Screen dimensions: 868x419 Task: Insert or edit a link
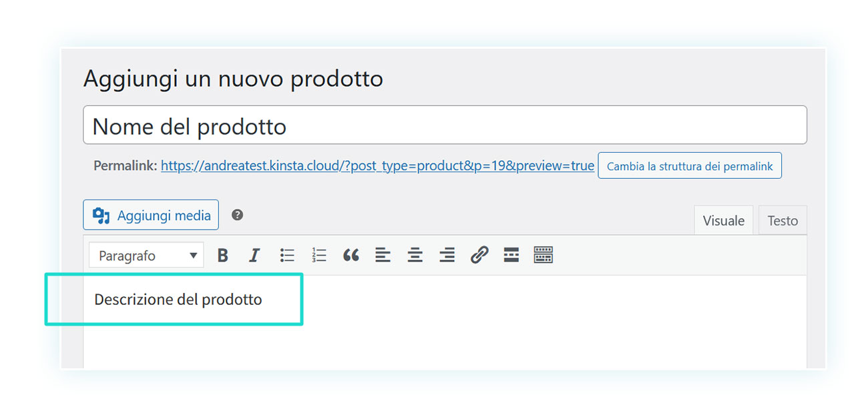(x=479, y=256)
